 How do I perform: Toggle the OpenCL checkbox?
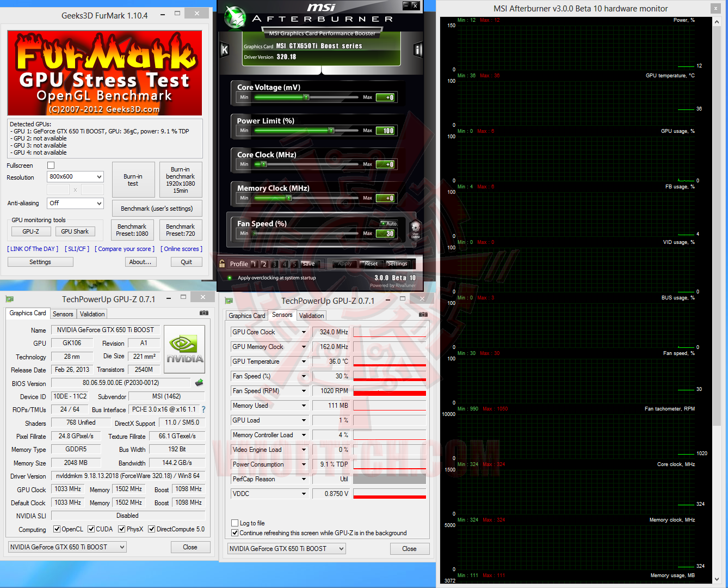[57, 529]
